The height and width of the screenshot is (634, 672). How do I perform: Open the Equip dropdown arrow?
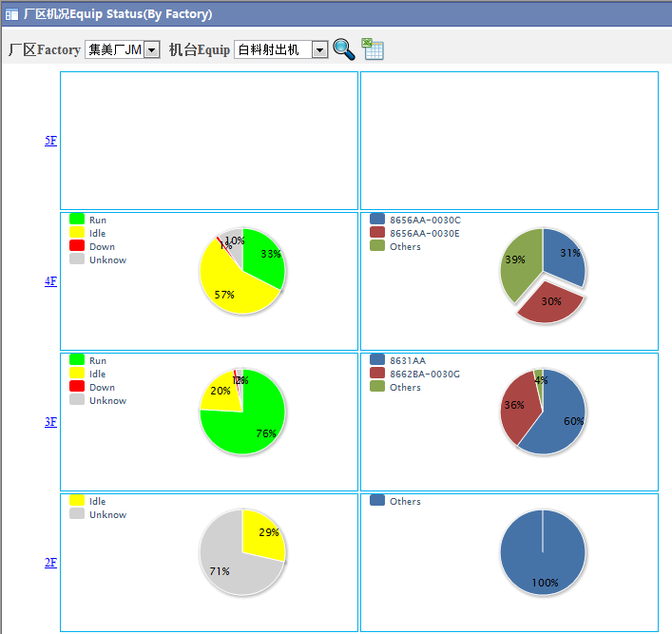pos(319,49)
